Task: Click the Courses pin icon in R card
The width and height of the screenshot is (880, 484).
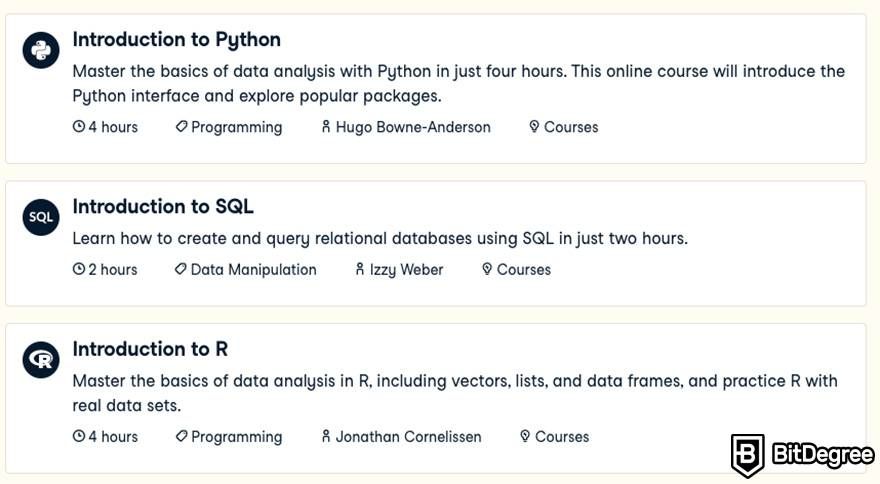Action: coord(525,436)
